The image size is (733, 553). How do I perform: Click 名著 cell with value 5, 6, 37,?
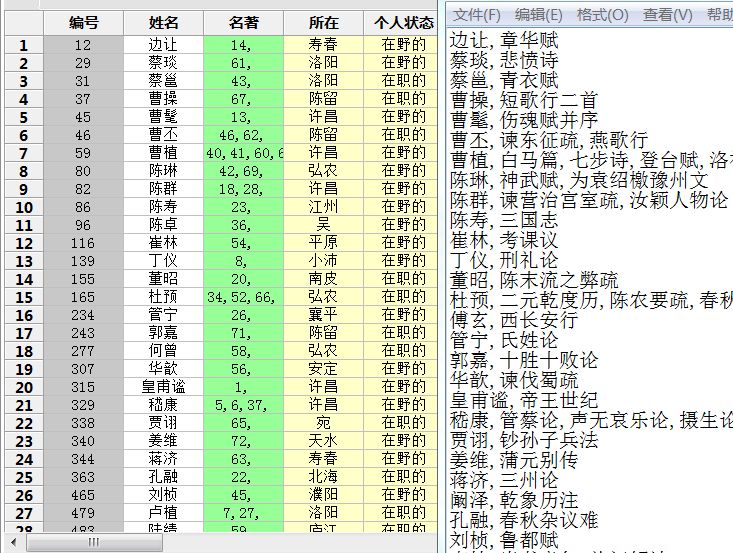244,405
